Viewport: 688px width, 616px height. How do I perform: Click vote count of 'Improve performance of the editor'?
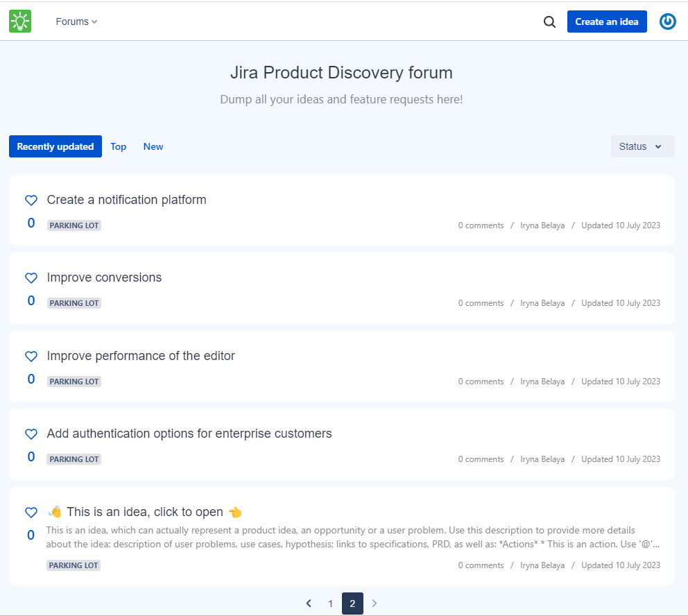[x=31, y=379]
